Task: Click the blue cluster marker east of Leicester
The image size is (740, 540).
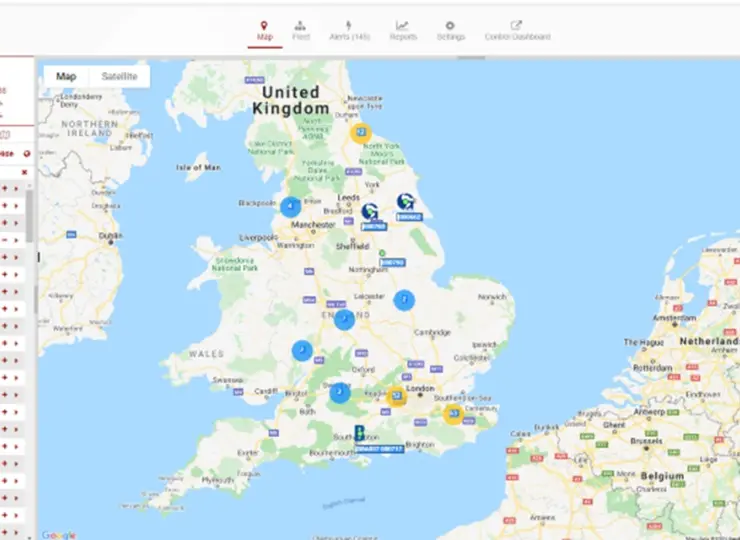Action: 404,300
